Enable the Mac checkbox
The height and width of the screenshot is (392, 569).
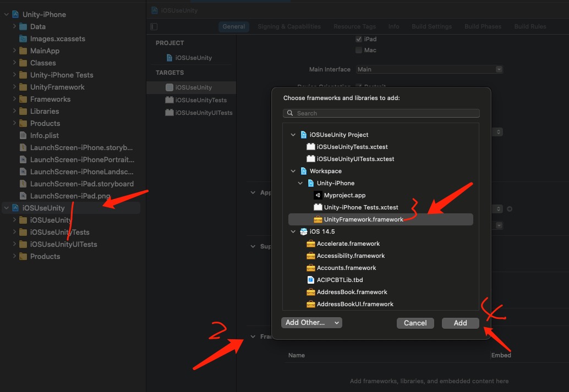[x=359, y=50]
